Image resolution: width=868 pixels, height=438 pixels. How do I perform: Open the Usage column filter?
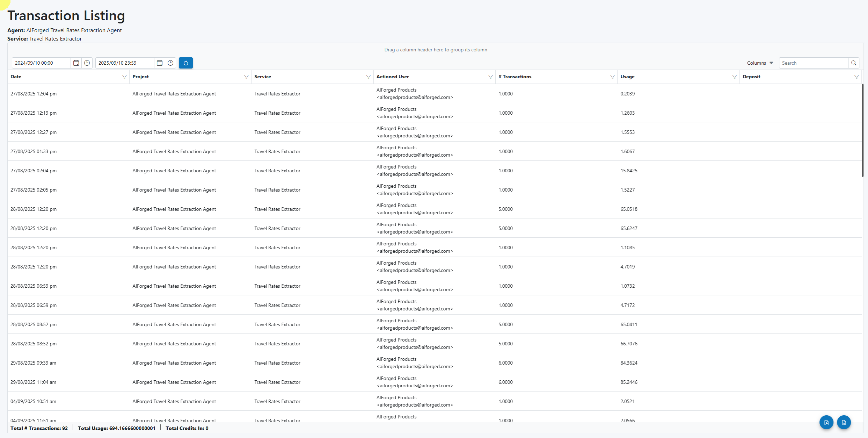point(734,77)
